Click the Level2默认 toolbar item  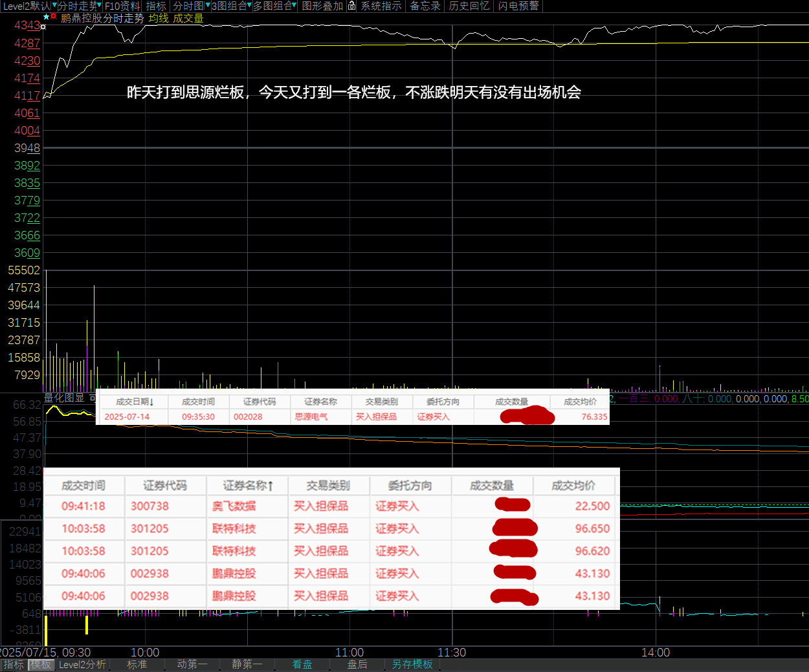pyautogui.click(x=27, y=6)
